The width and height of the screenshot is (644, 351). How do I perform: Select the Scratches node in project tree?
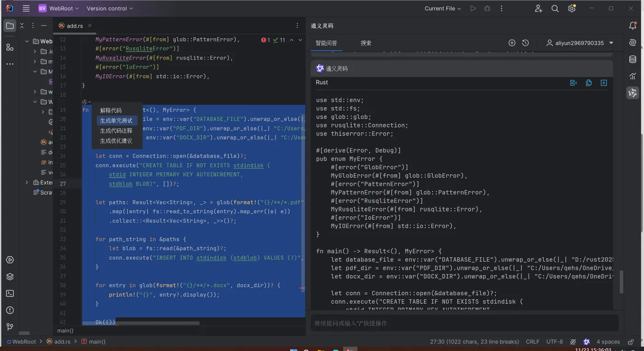coord(43,192)
